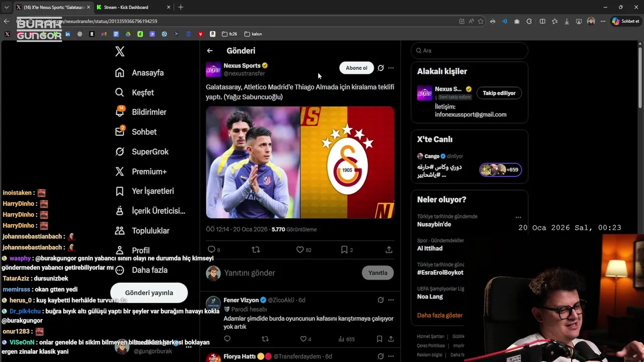Open more options on Fener Vizyon reply

coord(391,300)
